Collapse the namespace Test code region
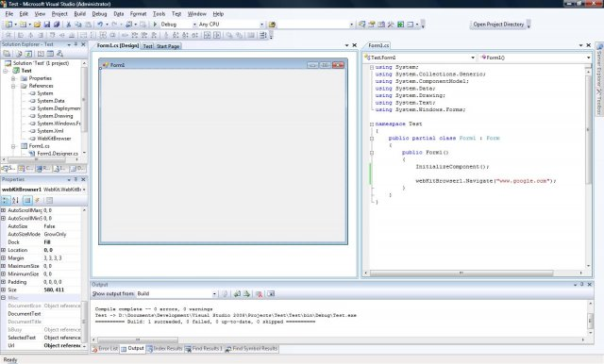 372,124
